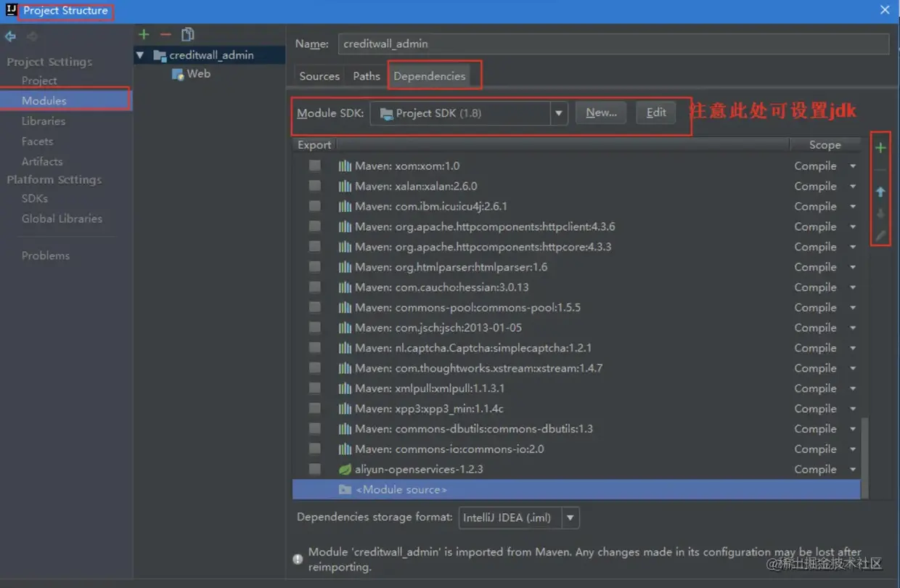This screenshot has width=900, height=588.
Task: Open scope dropdown for commons-dbutils:1.3
Action: click(x=853, y=429)
